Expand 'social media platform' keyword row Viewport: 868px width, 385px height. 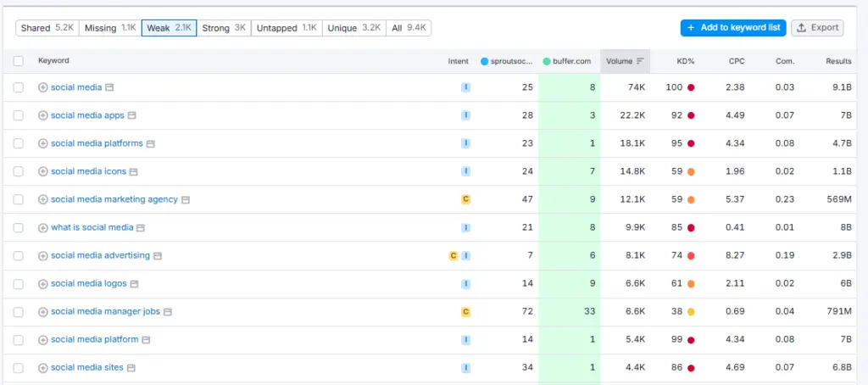43,340
